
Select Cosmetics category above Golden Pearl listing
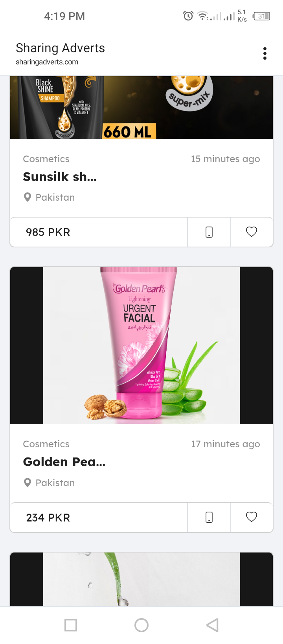46,444
